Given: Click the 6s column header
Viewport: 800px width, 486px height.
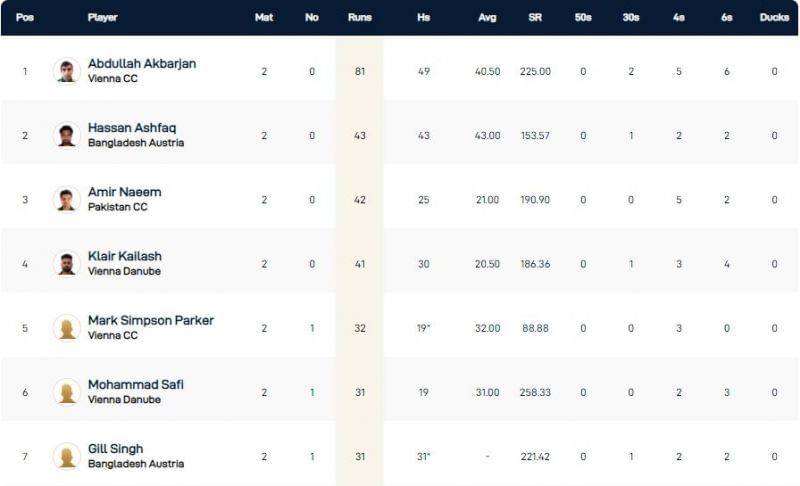Looking at the screenshot, I should [x=726, y=18].
